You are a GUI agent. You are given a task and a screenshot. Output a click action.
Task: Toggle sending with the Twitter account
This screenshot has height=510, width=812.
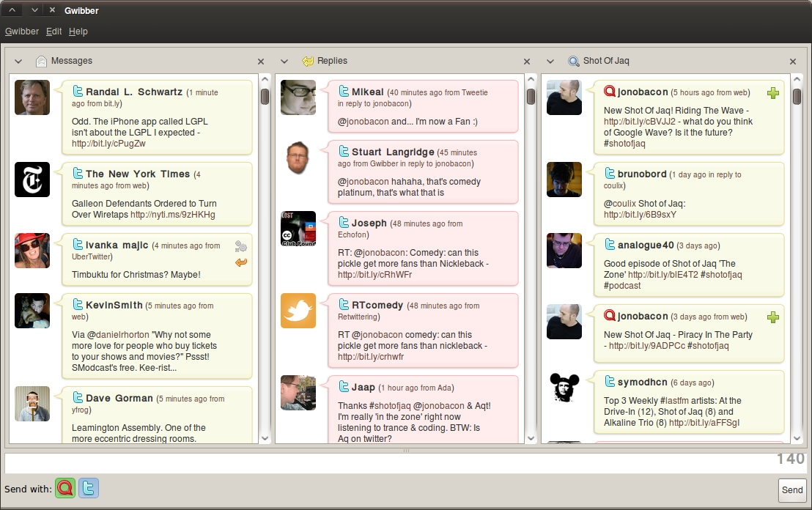[89, 488]
